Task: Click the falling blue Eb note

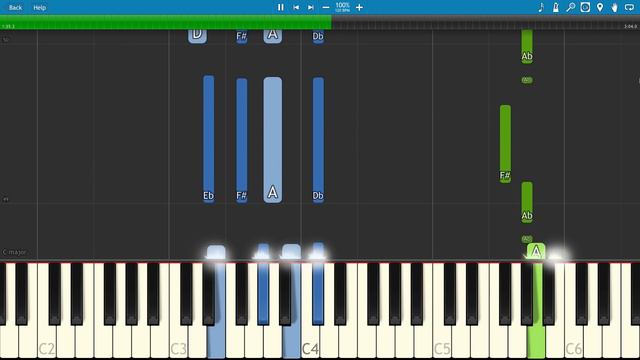Action: [x=209, y=139]
